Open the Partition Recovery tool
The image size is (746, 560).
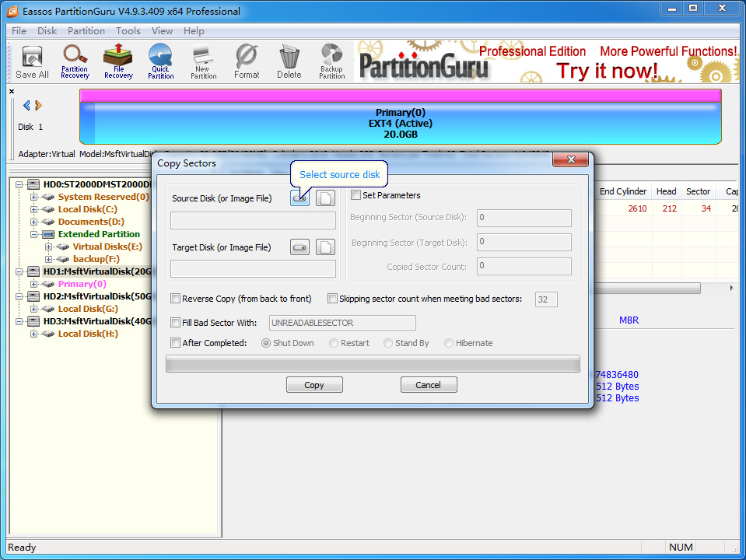pos(75,62)
